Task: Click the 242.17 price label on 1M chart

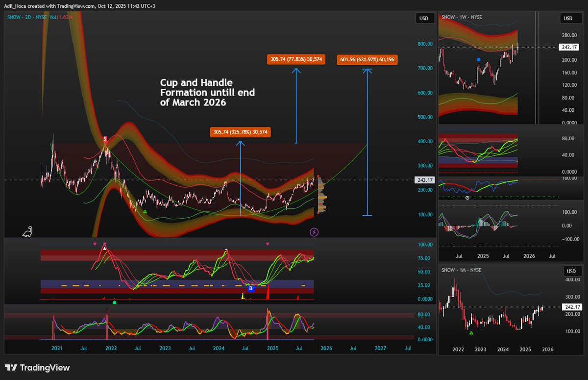Action: [572, 307]
